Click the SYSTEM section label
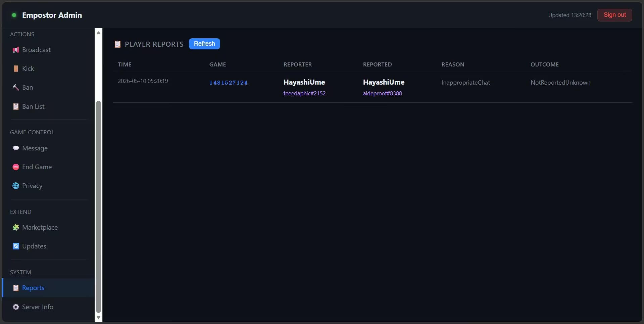The height and width of the screenshot is (324, 644). point(20,272)
